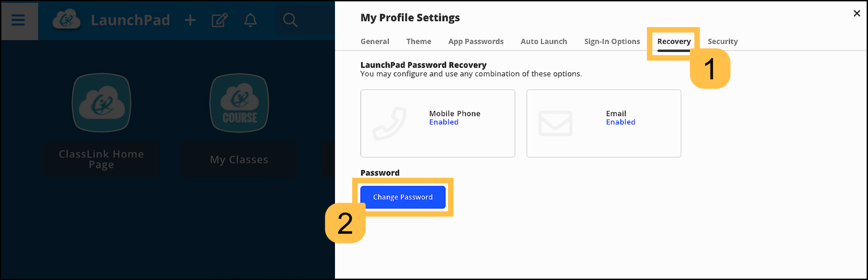Image resolution: width=868 pixels, height=280 pixels.
Task: Select the App Passwords tab
Action: coord(476,41)
